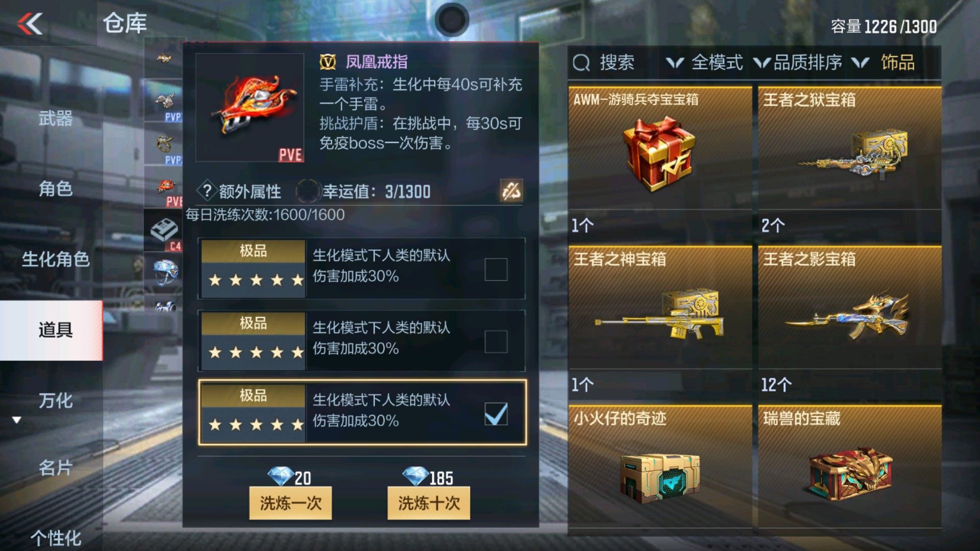Check the second 极品 attribute checkbox
This screenshot has width=980, height=551.
point(496,341)
